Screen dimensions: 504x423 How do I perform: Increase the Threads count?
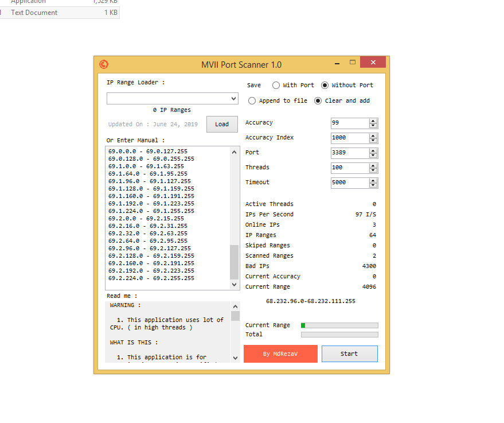pyautogui.click(x=374, y=165)
